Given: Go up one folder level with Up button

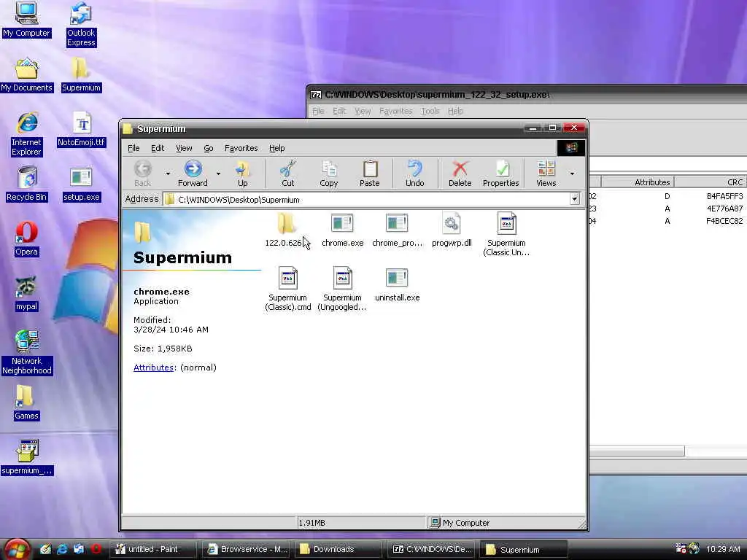Looking at the screenshot, I should tap(242, 174).
